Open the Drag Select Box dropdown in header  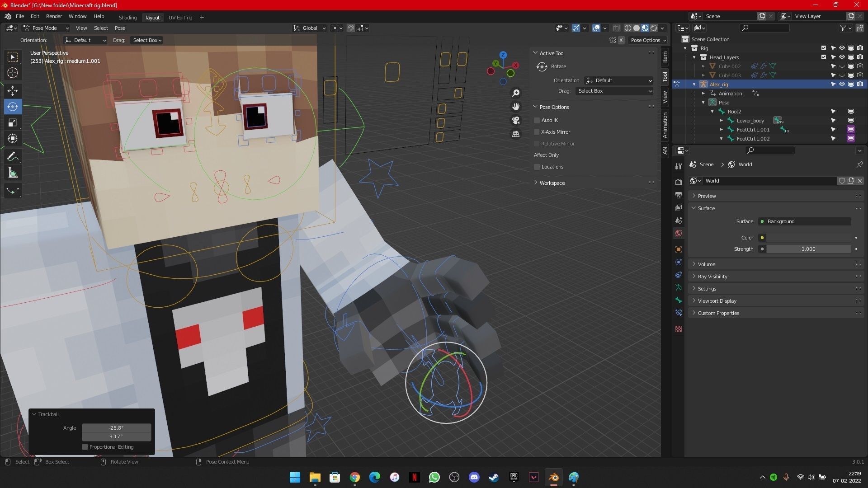click(x=147, y=40)
